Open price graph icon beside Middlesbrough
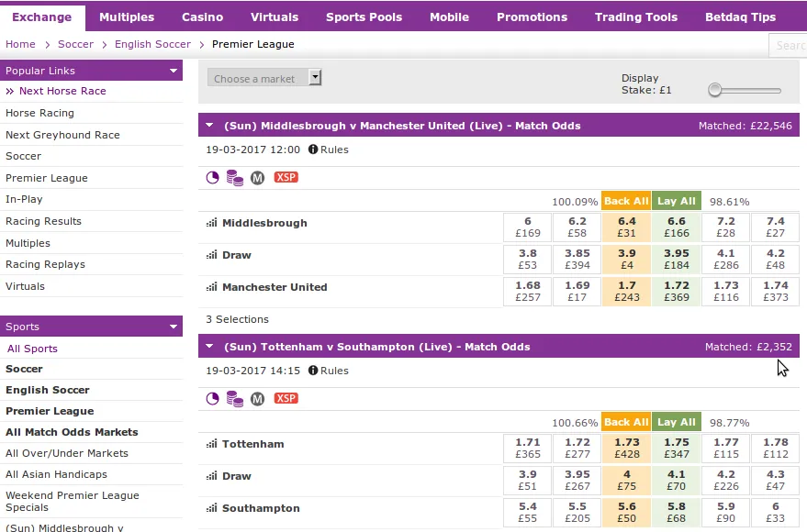 point(211,223)
